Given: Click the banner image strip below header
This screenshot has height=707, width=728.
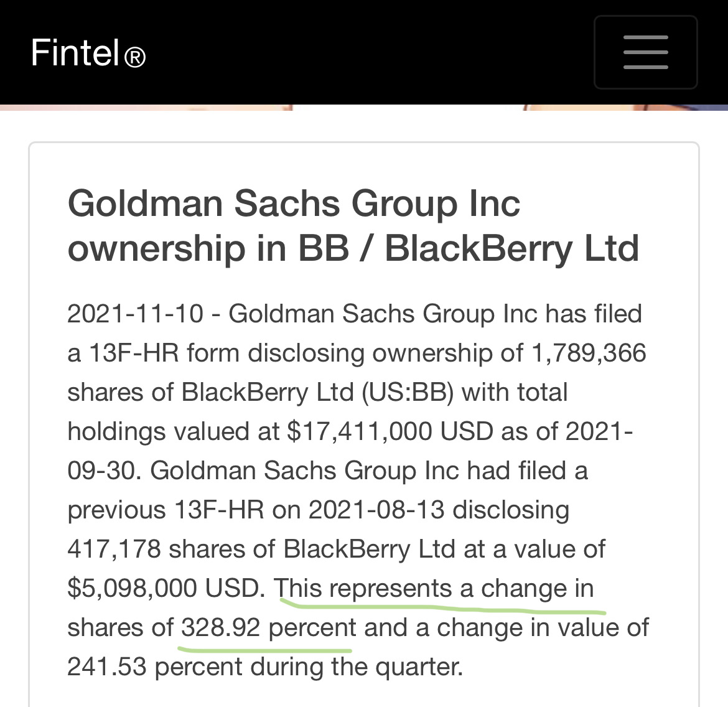Looking at the screenshot, I should pos(364,107).
